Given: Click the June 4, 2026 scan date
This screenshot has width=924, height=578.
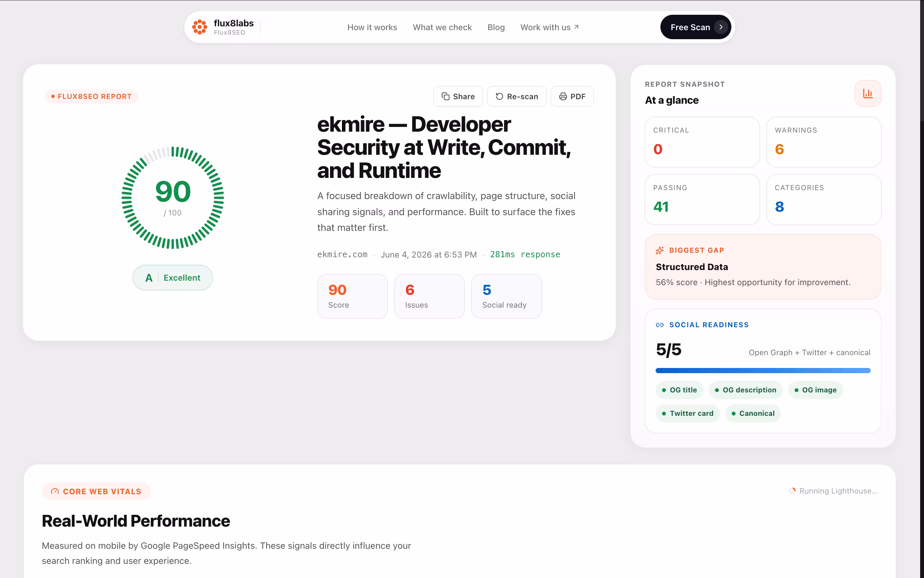Looking at the screenshot, I should click(x=428, y=255).
